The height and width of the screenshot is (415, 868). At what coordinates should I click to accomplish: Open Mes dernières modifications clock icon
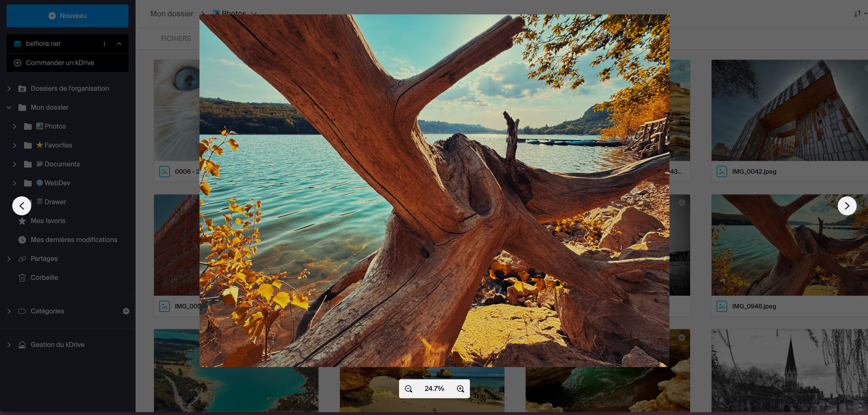click(x=22, y=240)
